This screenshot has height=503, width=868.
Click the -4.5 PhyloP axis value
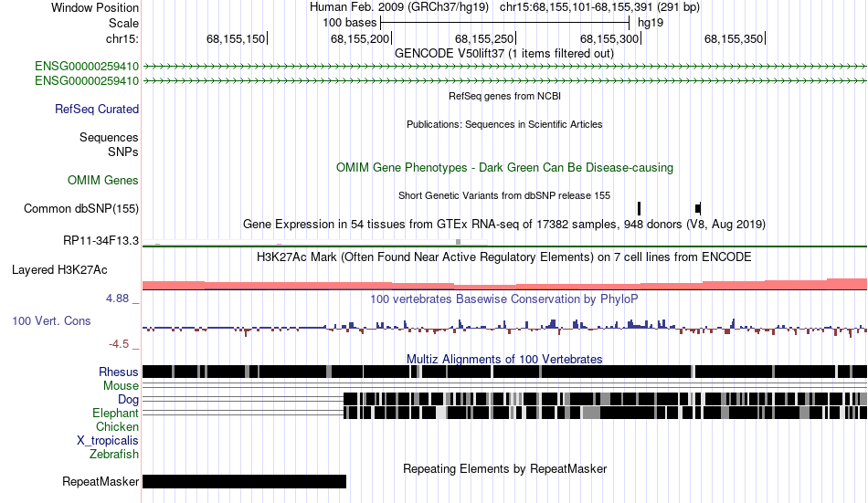[119, 344]
